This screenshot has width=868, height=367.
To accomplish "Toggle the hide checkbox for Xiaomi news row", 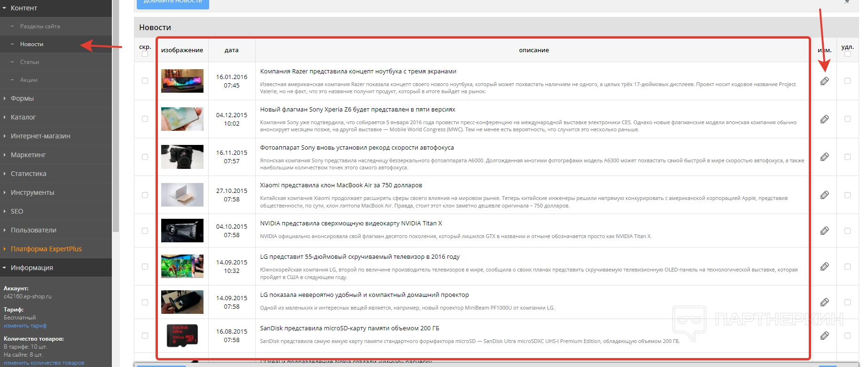I will [145, 195].
